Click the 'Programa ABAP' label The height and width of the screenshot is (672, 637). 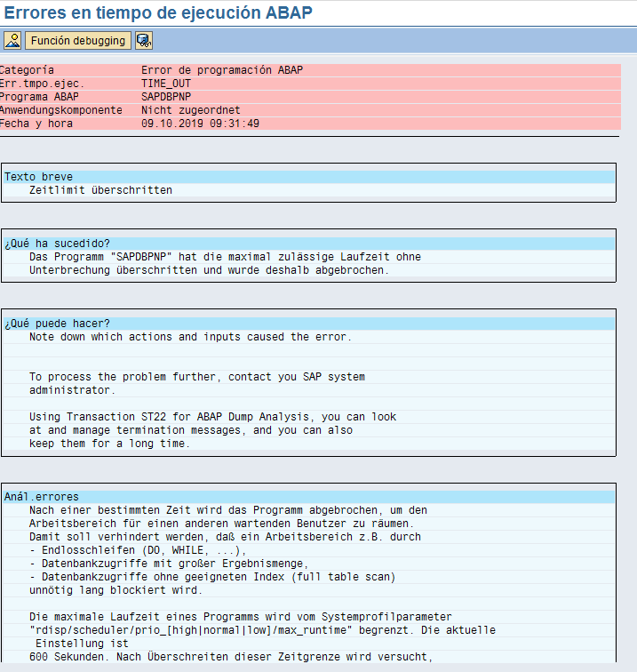click(x=39, y=97)
